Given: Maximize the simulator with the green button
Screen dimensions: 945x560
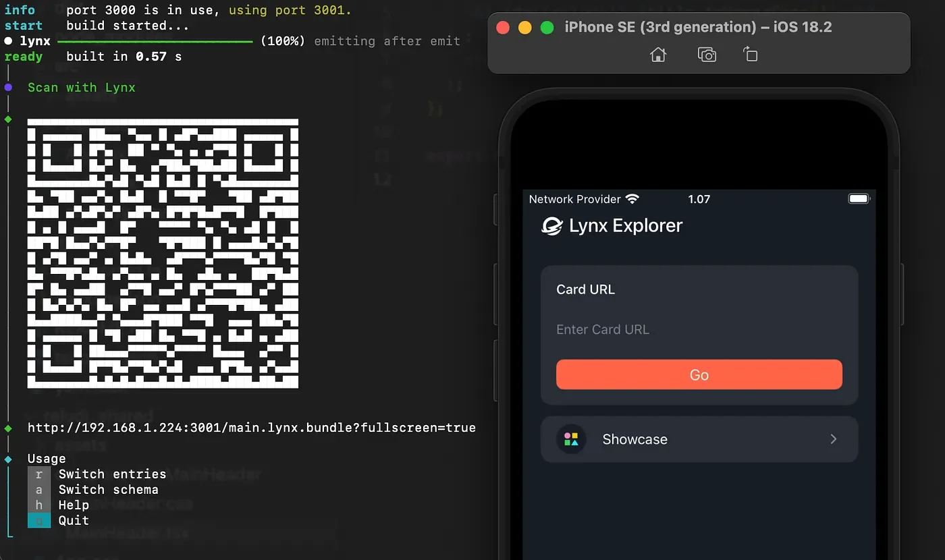Looking at the screenshot, I should click(547, 28).
